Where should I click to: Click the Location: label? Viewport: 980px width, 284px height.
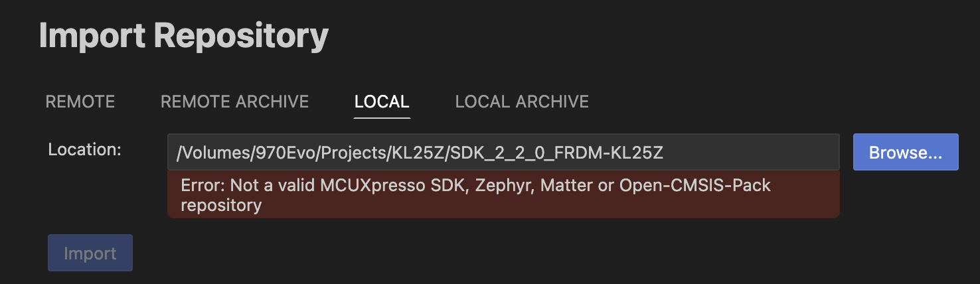pos(84,149)
